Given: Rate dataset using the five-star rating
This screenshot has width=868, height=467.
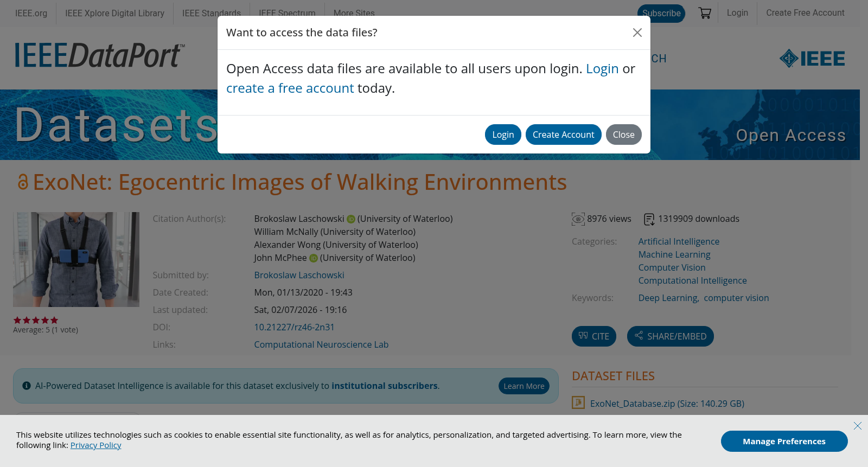Looking at the screenshot, I should (35, 320).
